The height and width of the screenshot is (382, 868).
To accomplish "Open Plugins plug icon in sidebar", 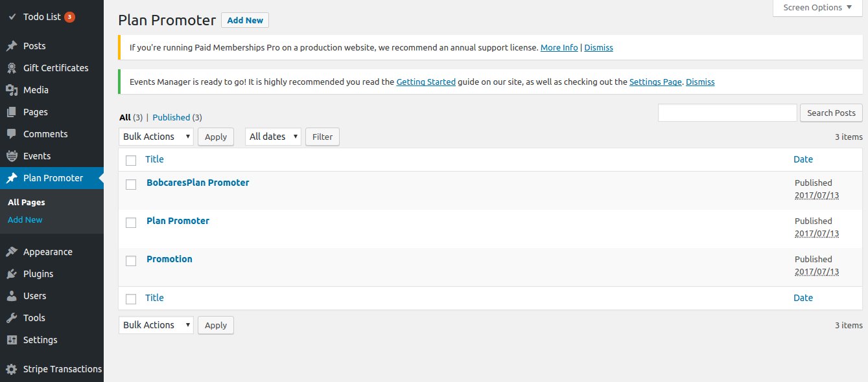I will (12, 274).
